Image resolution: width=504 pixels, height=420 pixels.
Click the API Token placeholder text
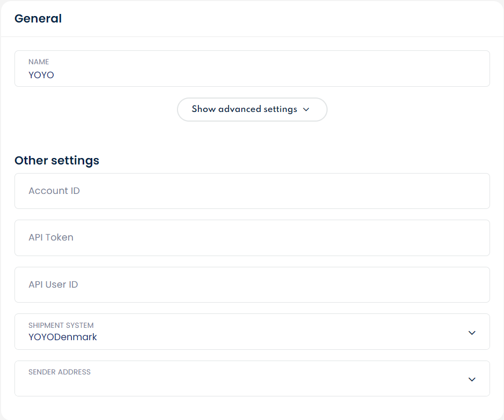[x=51, y=237]
